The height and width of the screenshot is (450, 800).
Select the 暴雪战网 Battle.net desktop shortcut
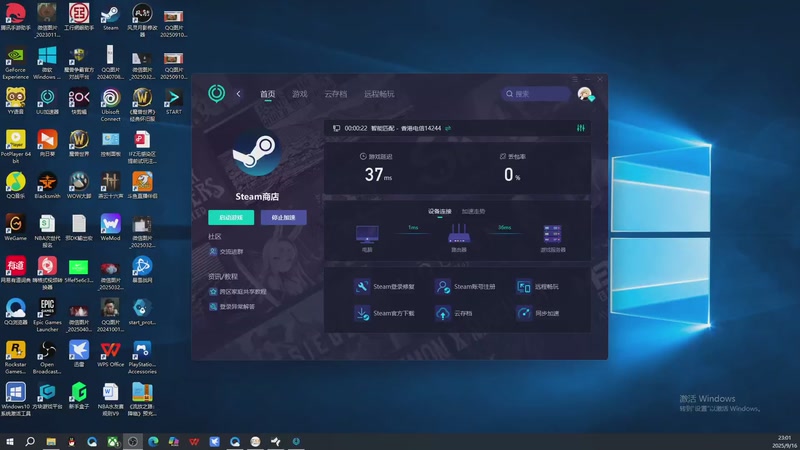pos(142,270)
